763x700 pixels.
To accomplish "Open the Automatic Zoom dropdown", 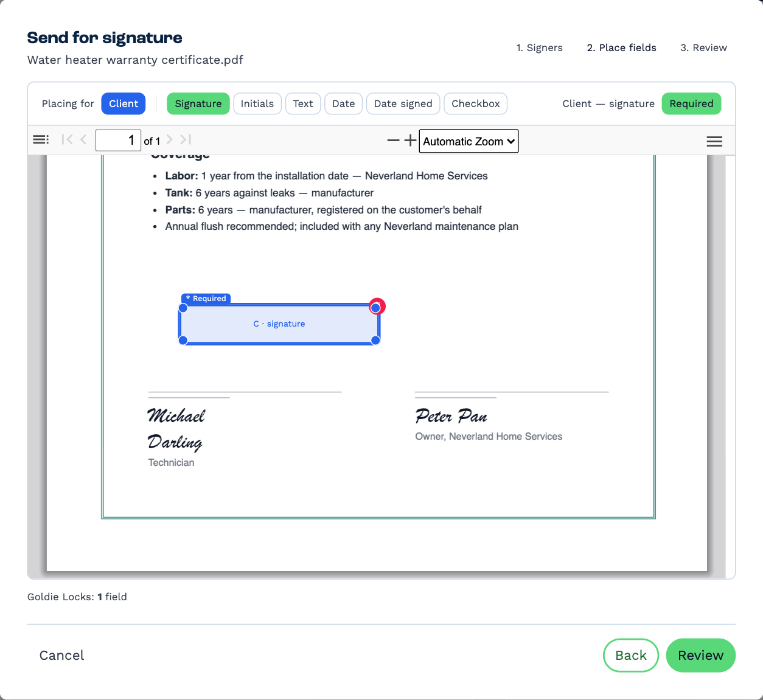I will point(469,141).
